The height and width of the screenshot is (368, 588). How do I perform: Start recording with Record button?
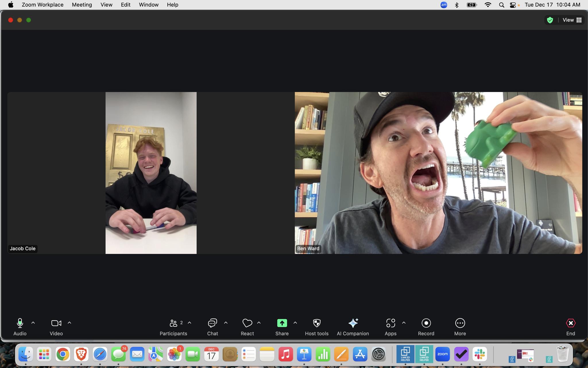pyautogui.click(x=426, y=327)
